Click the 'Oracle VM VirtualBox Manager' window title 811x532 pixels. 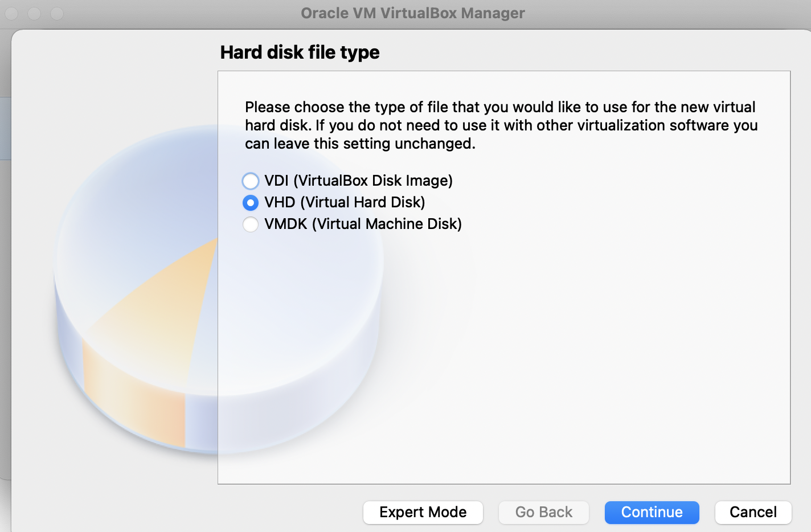tap(412, 13)
